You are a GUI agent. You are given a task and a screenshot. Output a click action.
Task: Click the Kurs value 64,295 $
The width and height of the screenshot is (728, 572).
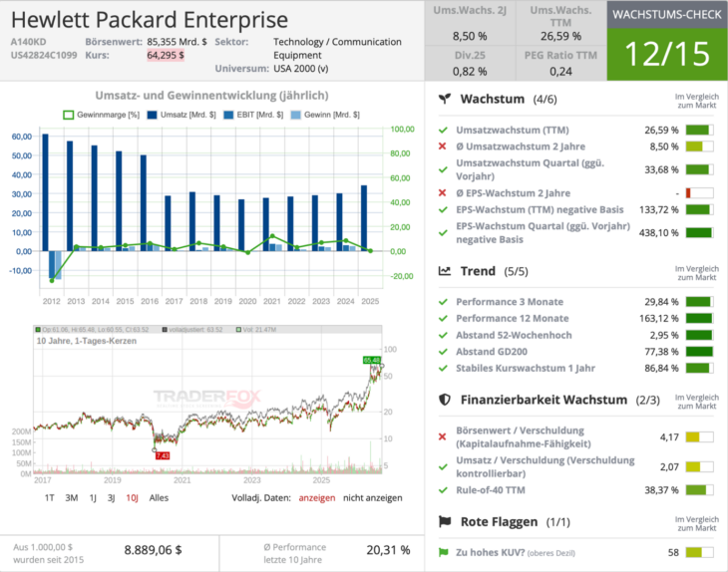[x=166, y=55]
